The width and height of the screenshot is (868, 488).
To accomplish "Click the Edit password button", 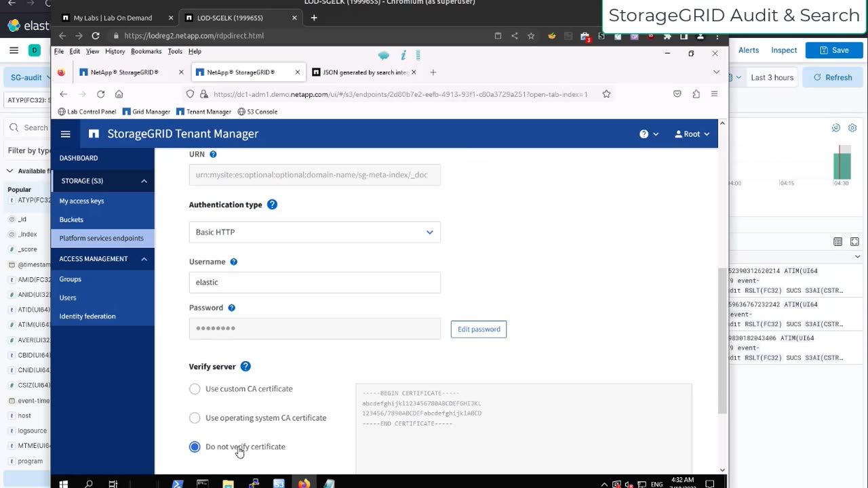I will (479, 329).
